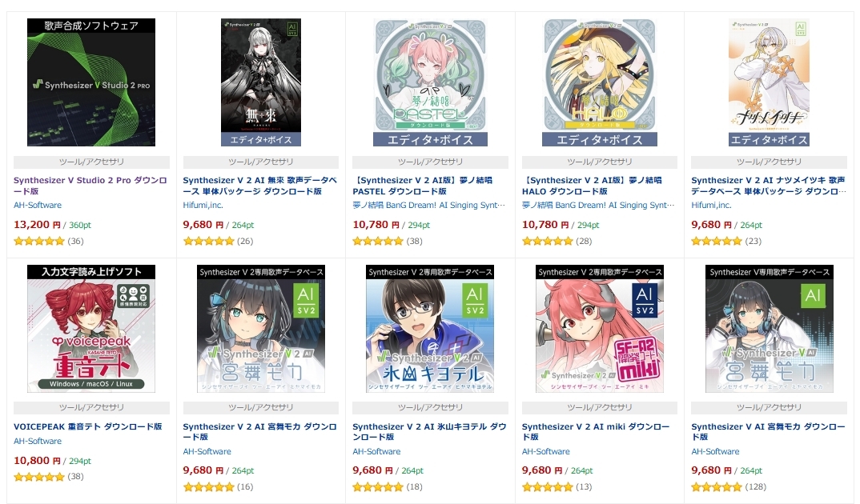The image size is (860, 504).
Task: Click the five-star rating showing 13 reviews
Action: (557, 486)
